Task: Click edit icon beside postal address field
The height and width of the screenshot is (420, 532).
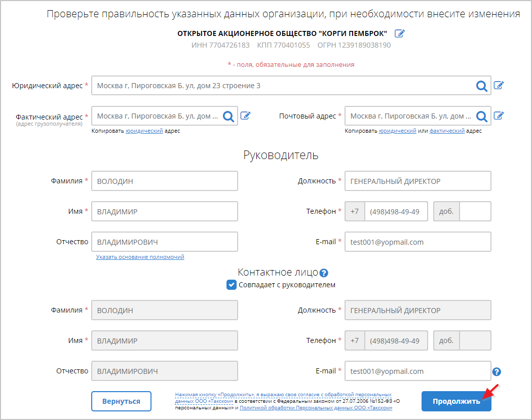Action: 499,116
